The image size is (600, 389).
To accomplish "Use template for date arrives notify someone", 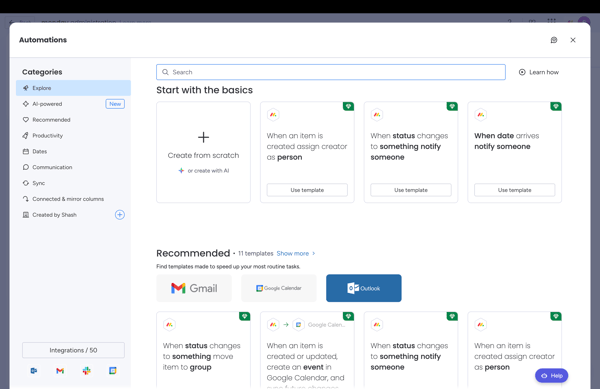I will coord(515,190).
